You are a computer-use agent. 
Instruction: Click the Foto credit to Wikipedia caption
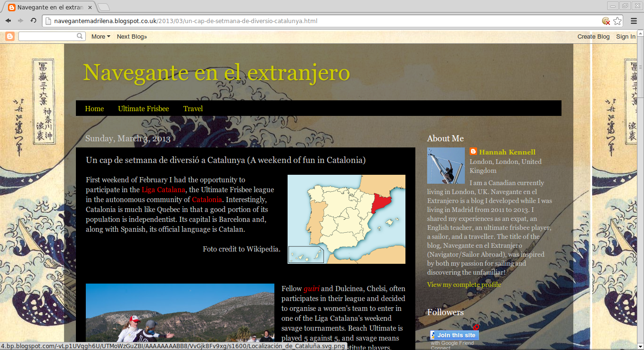[241, 249]
